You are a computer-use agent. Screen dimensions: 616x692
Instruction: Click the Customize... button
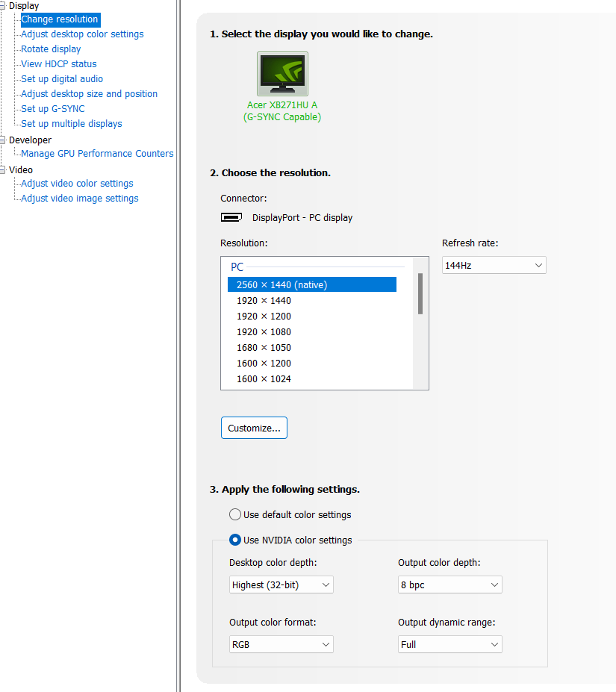coord(254,428)
